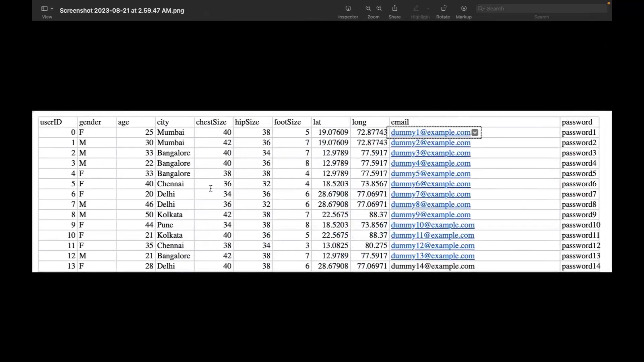Focus the Search field
This screenshot has width=644, height=362.
click(x=541, y=8)
